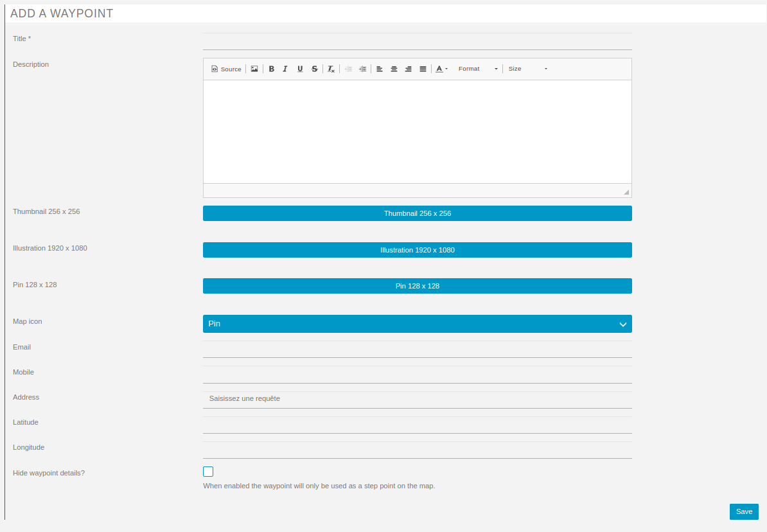This screenshot has width=767, height=532.
Task: Click the Thumbnail 256 x 256 upload button
Action: pyautogui.click(x=418, y=213)
